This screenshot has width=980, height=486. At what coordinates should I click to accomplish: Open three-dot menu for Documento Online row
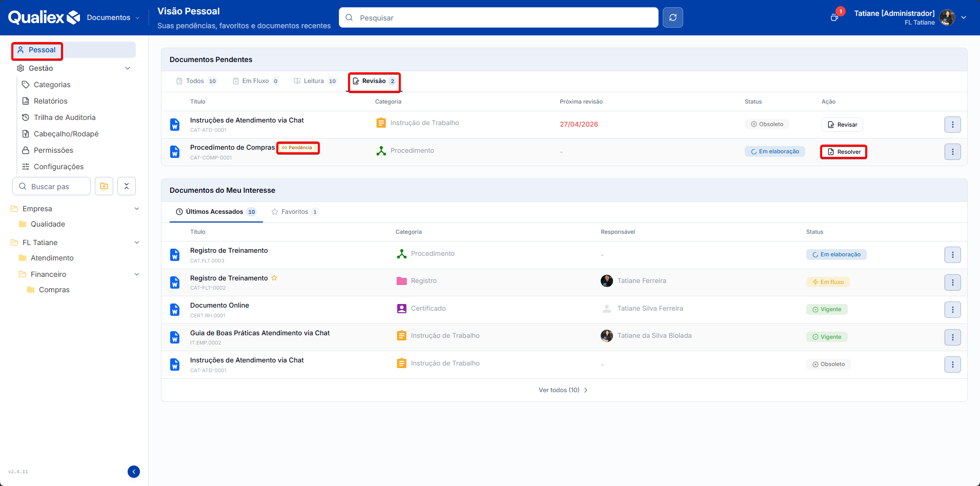(953, 310)
